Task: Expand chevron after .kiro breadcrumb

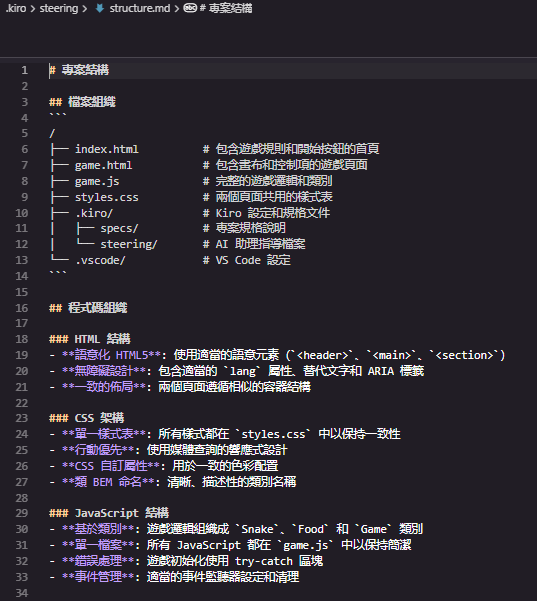Action: point(33,8)
